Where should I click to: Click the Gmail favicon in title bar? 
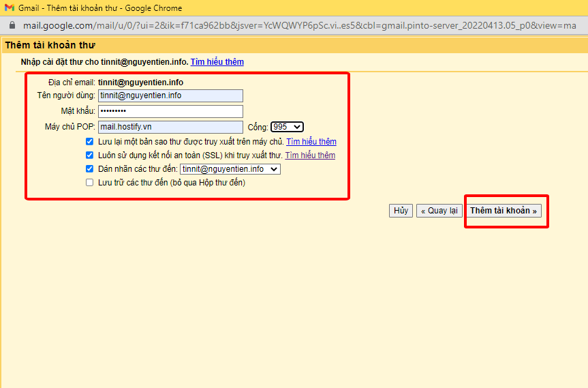[x=10, y=8]
